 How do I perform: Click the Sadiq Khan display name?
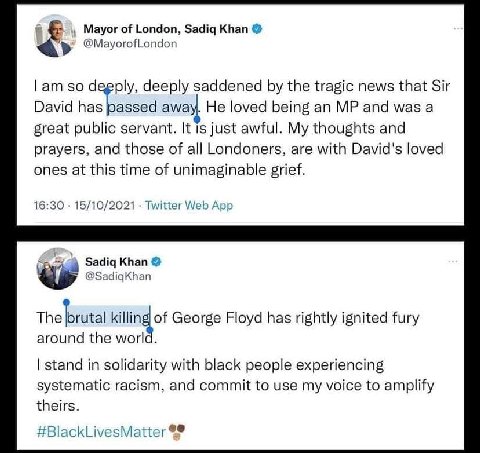pyautogui.click(x=116, y=262)
